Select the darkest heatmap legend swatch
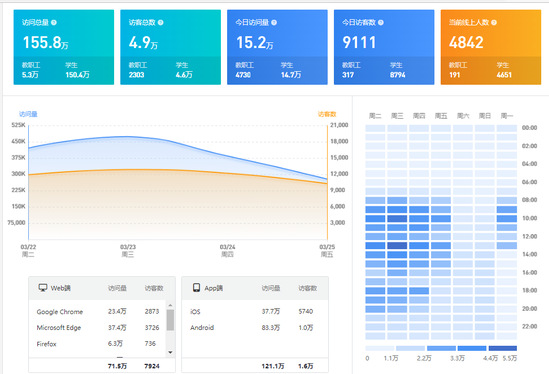Image resolution: width=549 pixels, height=374 pixels. point(502,348)
